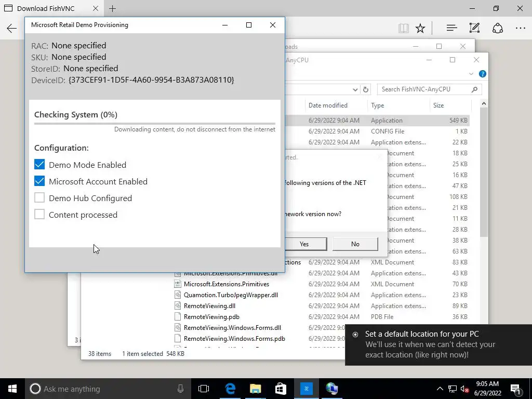Show hidden system tray icons

440,389
